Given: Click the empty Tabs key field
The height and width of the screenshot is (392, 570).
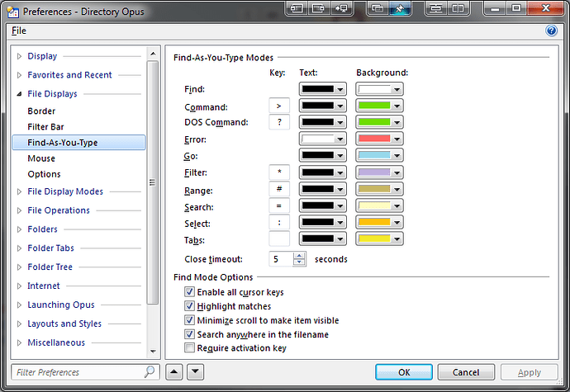Looking at the screenshot, I should click(279, 239).
